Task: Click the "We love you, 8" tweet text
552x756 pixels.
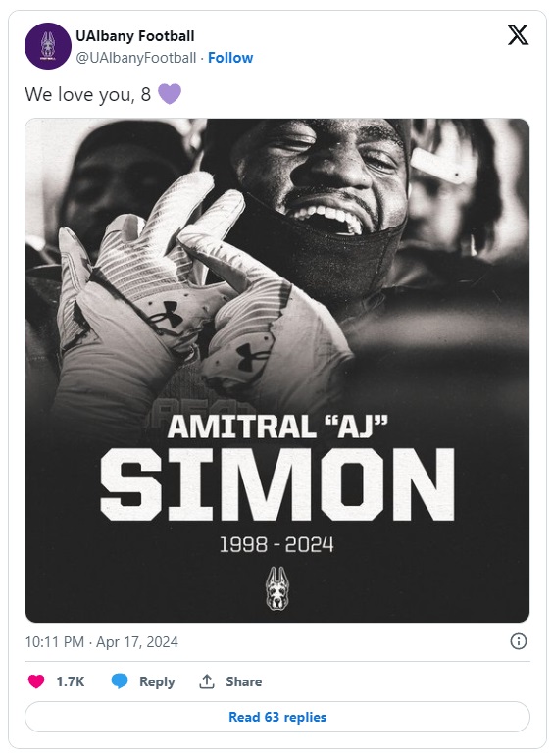Action: tap(87, 94)
